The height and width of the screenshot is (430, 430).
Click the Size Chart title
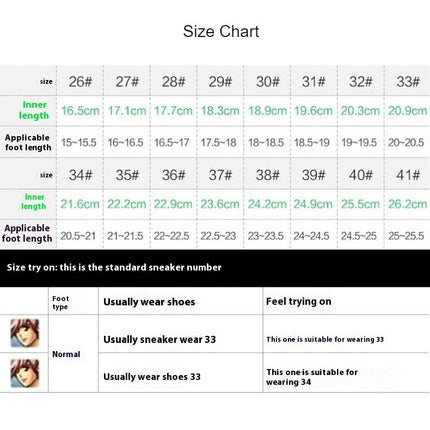(221, 32)
